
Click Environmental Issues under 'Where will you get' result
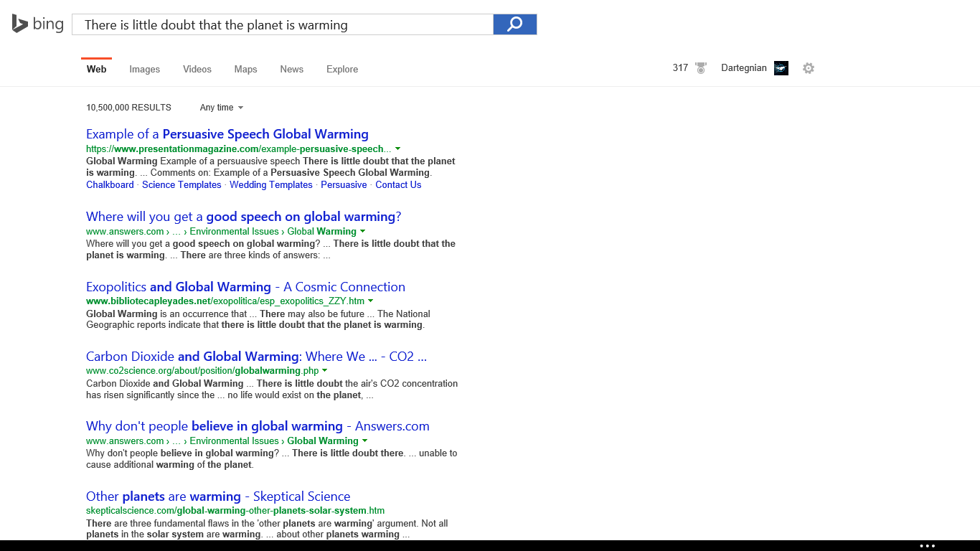tap(234, 232)
